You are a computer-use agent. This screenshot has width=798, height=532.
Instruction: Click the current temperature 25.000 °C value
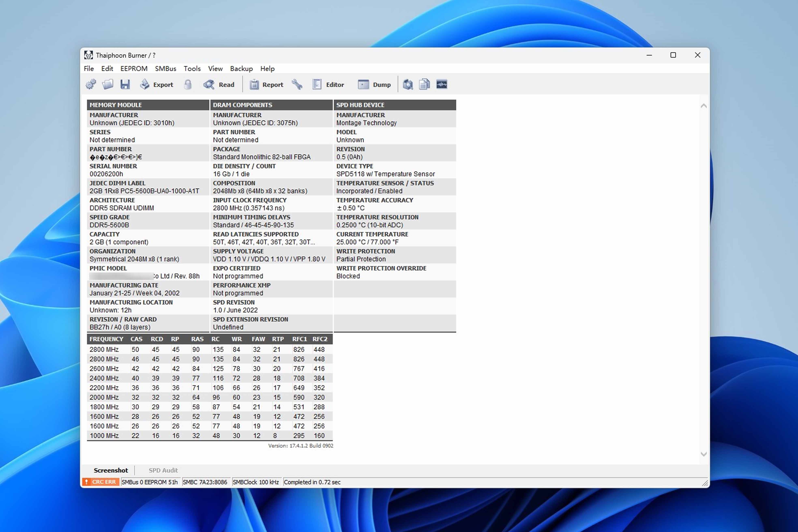click(x=367, y=242)
